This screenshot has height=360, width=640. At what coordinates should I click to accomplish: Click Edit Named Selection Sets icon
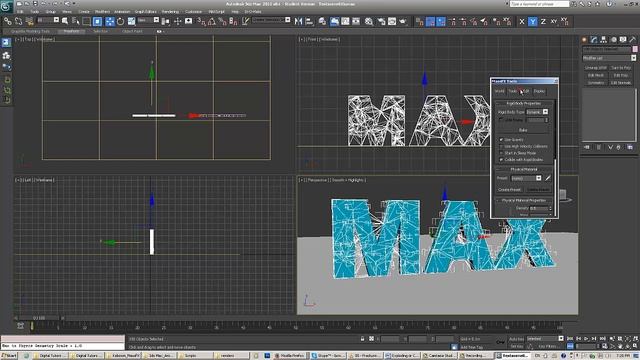[x=245, y=21]
